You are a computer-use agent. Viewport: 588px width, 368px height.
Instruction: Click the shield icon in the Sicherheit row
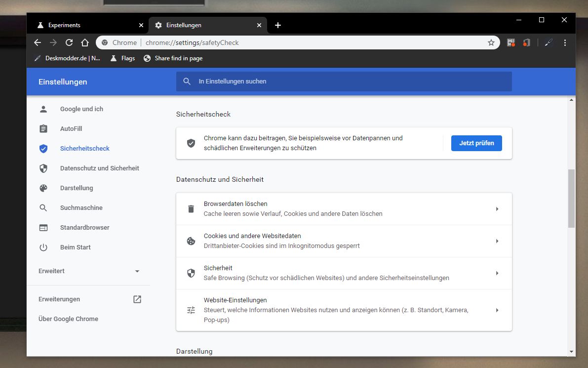[x=191, y=273]
